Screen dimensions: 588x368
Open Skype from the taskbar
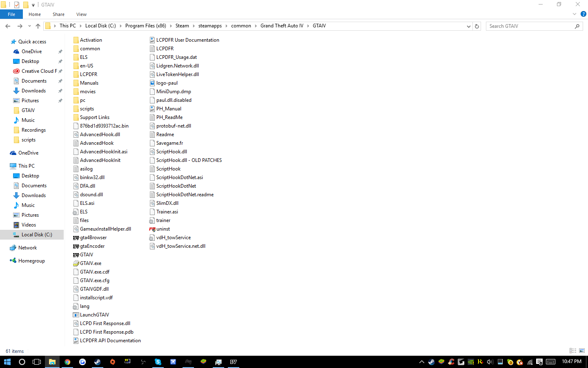pos(158,362)
